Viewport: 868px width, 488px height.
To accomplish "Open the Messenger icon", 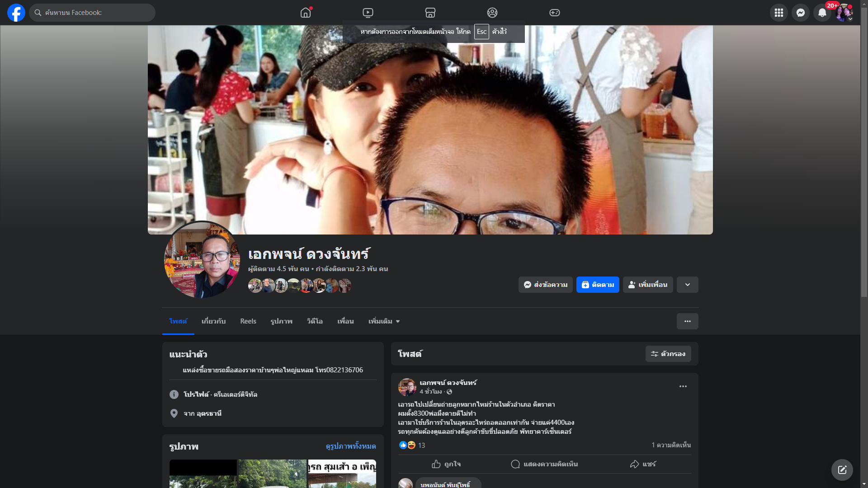I will pos(800,13).
